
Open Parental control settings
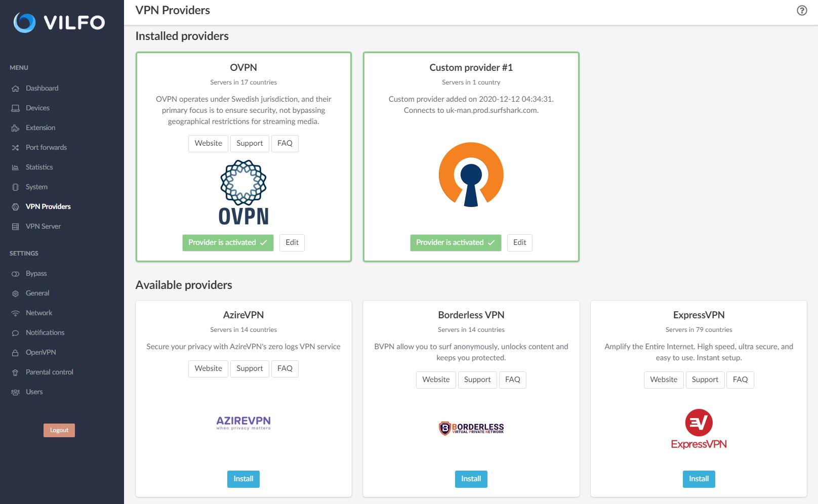pyautogui.click(x=49, y=372)
